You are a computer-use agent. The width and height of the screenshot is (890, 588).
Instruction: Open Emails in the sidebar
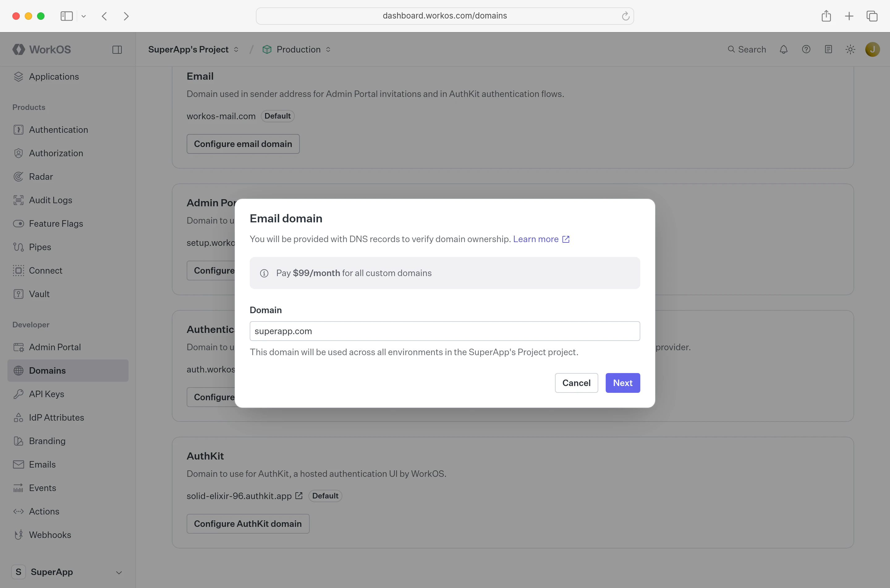coord(68,464)
